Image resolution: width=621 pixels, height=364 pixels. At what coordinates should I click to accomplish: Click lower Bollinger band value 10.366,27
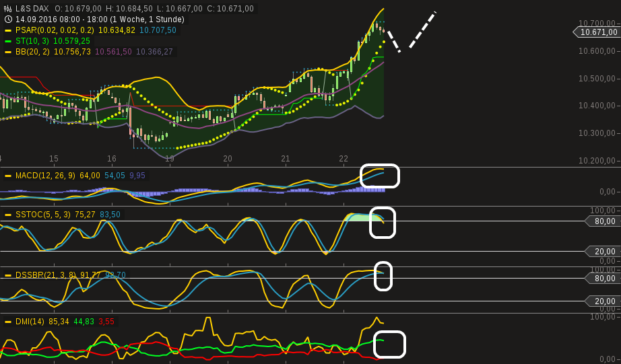(x=154, y=51)
